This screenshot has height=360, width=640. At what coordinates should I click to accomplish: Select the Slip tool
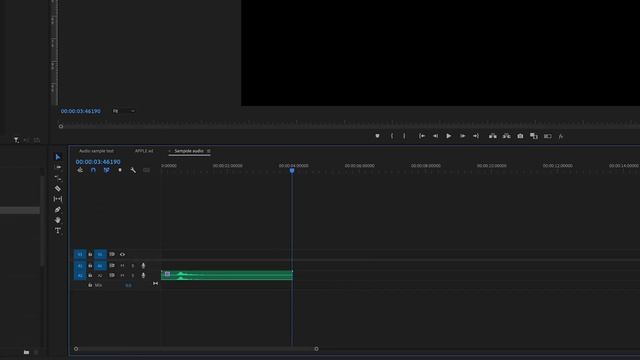pos(58,199)
